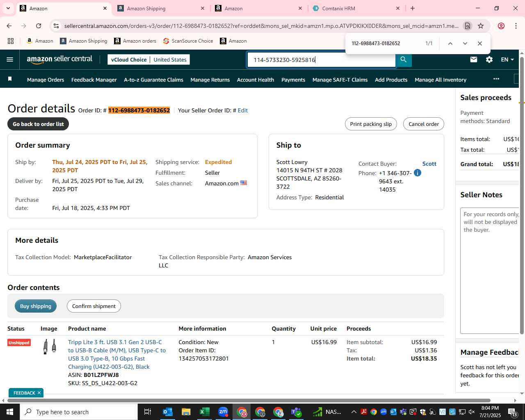Bookmark this page with the star icon
This screenshot has width=525, height=420.
click(481, 26)
